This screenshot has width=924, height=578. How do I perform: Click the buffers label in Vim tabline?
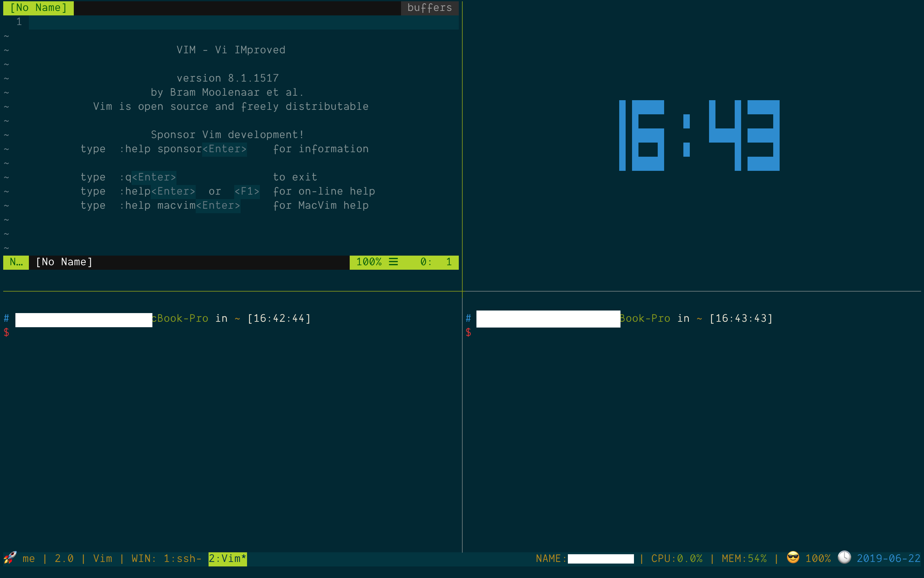[430, 8]
